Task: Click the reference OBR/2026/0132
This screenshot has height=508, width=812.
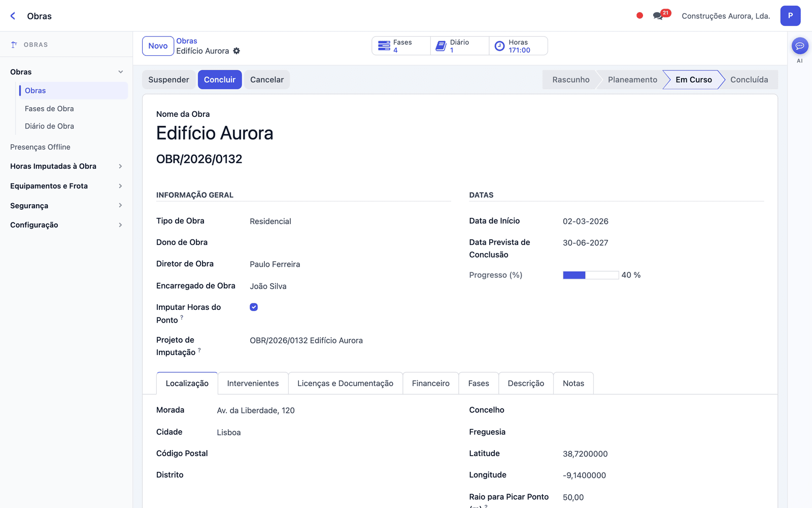Action: 199,159
